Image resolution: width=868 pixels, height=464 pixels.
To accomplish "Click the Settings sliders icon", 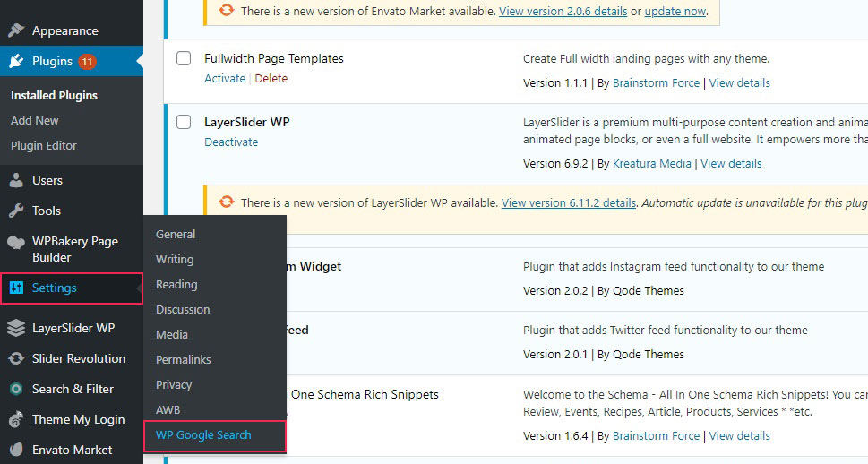I will click(16, 288).
